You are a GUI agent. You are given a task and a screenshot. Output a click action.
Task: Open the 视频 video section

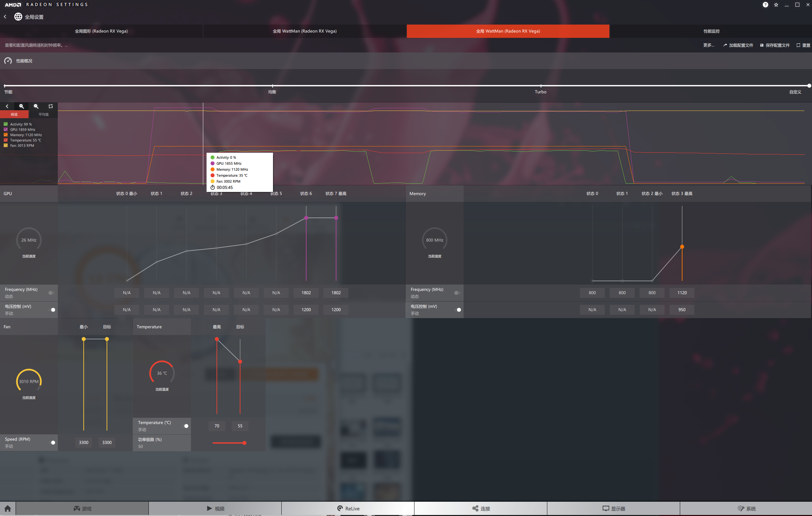point(215,508)
